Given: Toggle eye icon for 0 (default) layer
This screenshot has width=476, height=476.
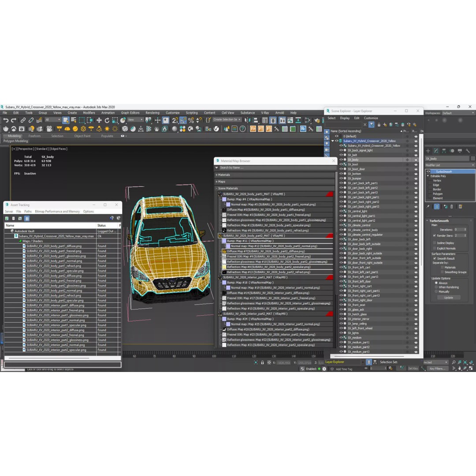Looking at the screenshot, I should (336, 136).
